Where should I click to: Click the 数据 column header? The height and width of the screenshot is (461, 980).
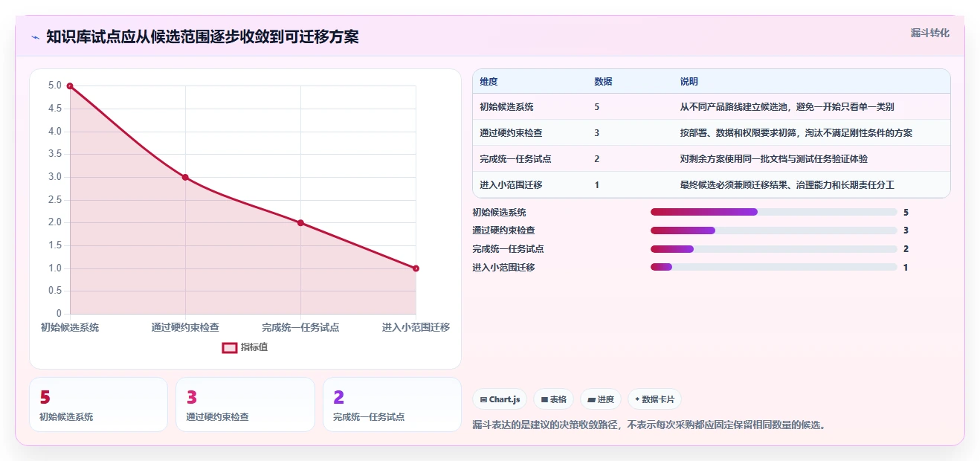point(603,82)
